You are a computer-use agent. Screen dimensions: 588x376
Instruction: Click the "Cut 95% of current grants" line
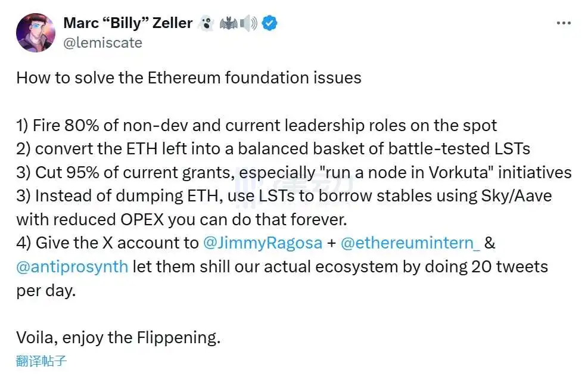[x=294, y=173]
